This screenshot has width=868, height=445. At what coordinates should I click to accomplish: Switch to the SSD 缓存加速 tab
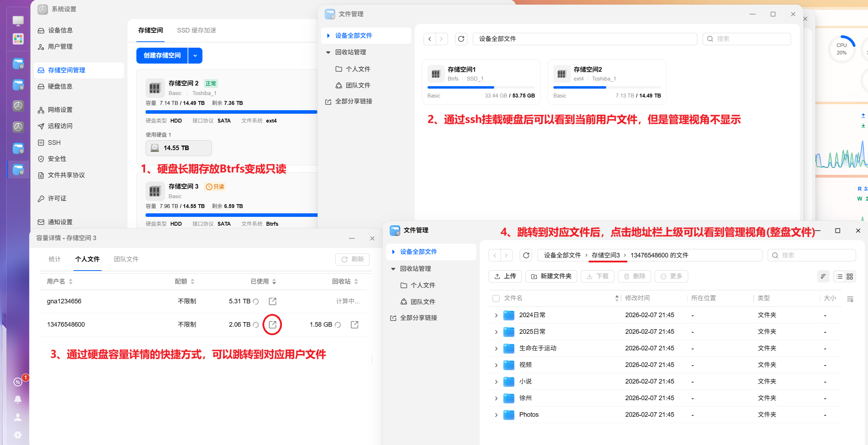tap(196, 30)
